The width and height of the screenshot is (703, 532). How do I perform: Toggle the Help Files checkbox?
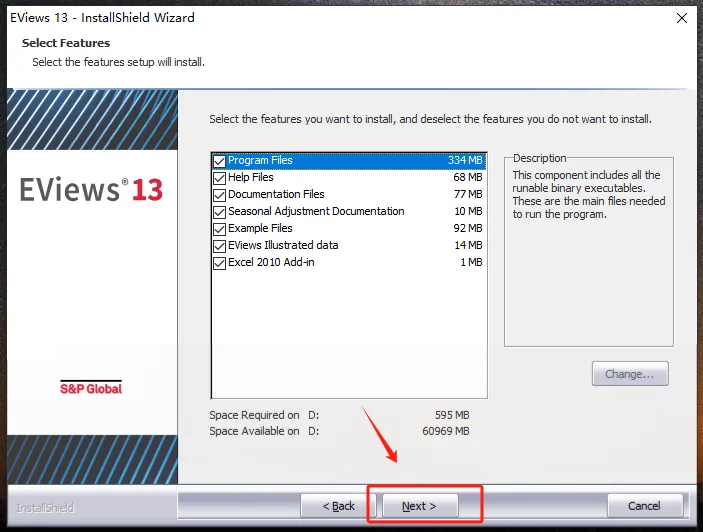219,178
